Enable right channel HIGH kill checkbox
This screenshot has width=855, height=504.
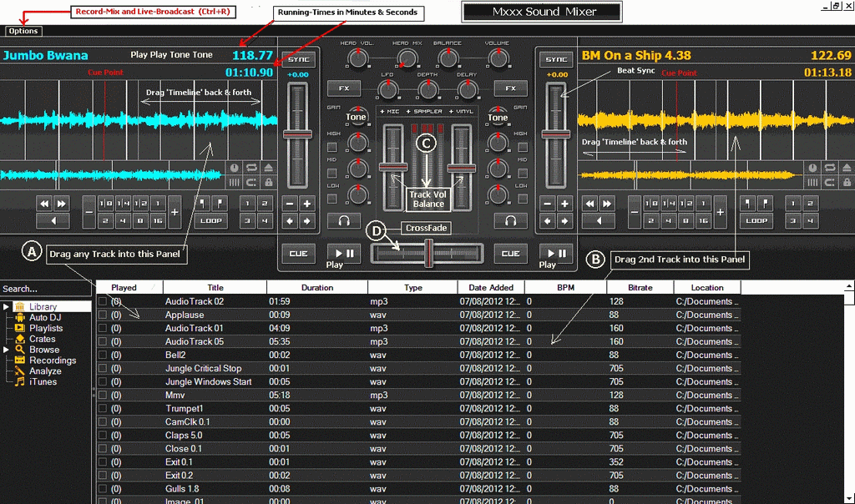[x=523, y=147]
